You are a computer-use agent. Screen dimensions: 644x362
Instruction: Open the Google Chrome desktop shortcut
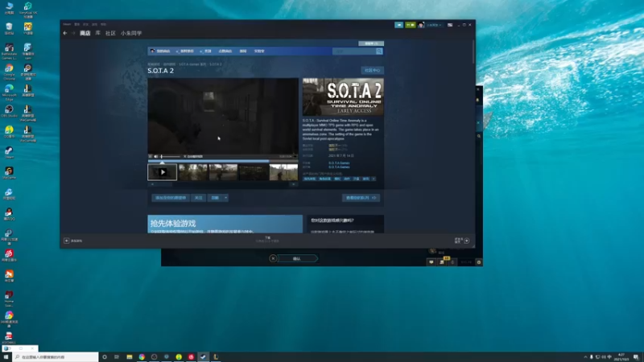[x=9, y=72]
